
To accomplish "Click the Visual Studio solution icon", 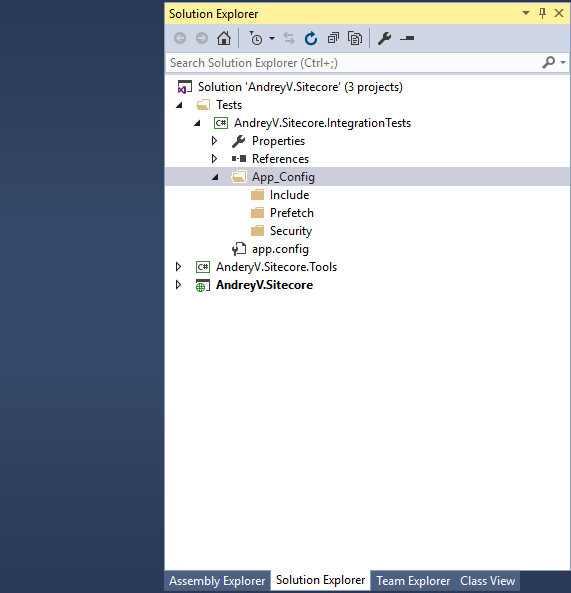I will (185, 87).
